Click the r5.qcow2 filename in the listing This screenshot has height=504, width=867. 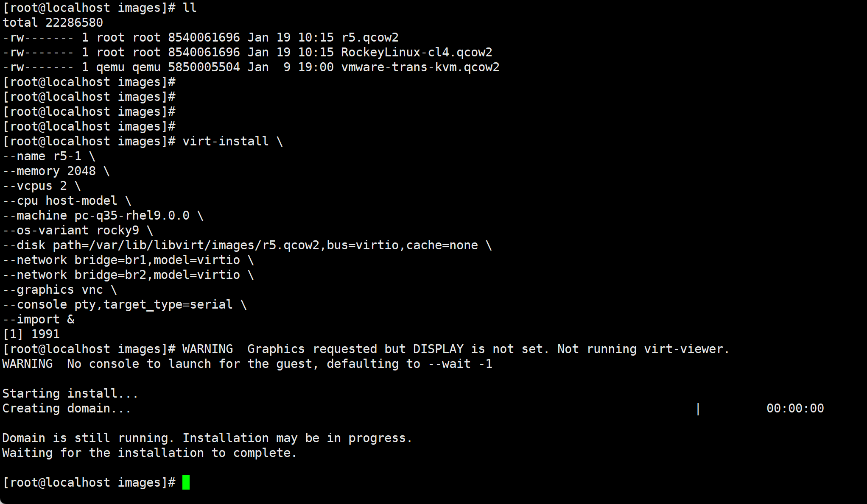(370, 37)
